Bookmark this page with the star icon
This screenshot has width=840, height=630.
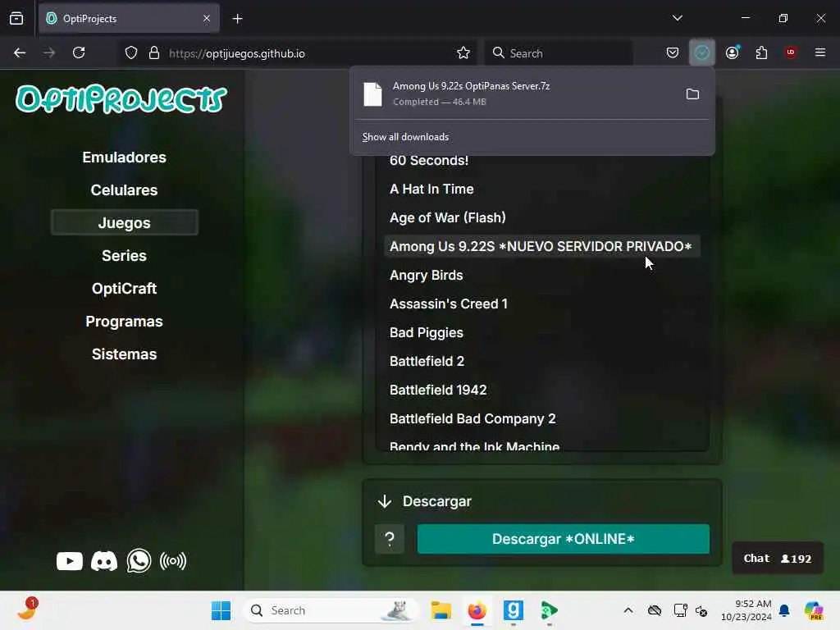coord(463,52)
